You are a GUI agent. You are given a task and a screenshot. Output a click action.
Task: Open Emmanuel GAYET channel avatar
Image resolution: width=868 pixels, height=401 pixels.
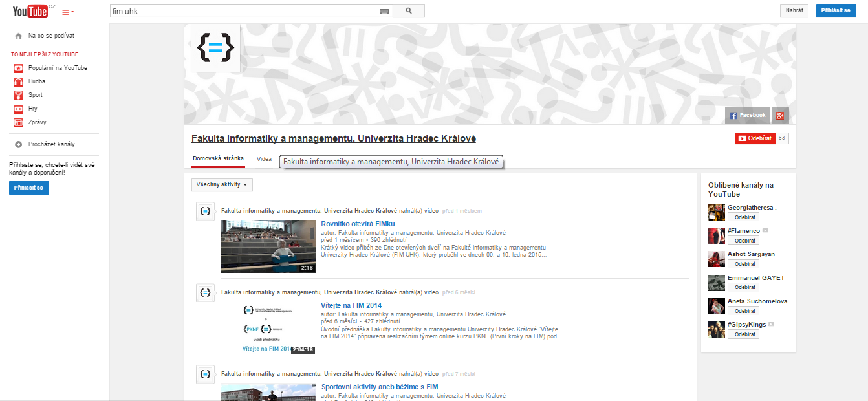click(716, 283)
